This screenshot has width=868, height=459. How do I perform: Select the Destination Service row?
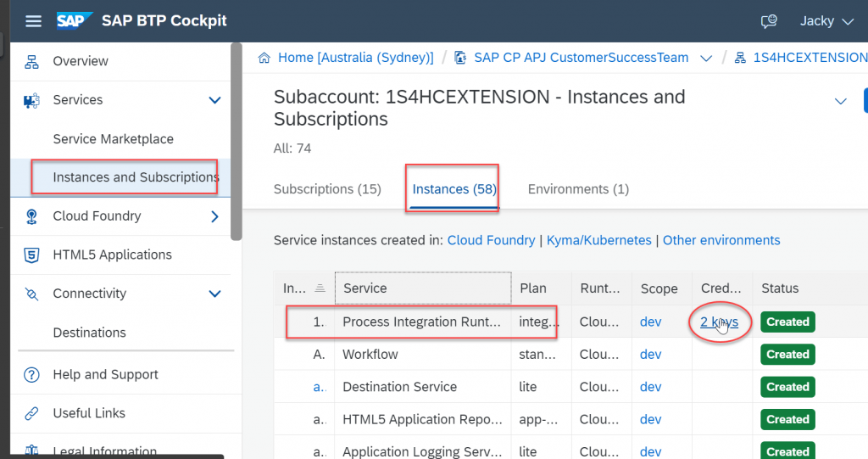point(570,387)
